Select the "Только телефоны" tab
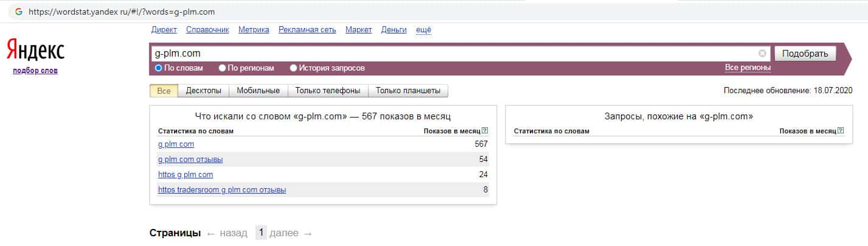This screenshot has height=246, width=868. pos(328,91)
